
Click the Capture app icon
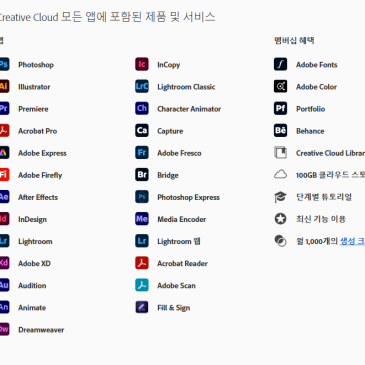point(142,131)
